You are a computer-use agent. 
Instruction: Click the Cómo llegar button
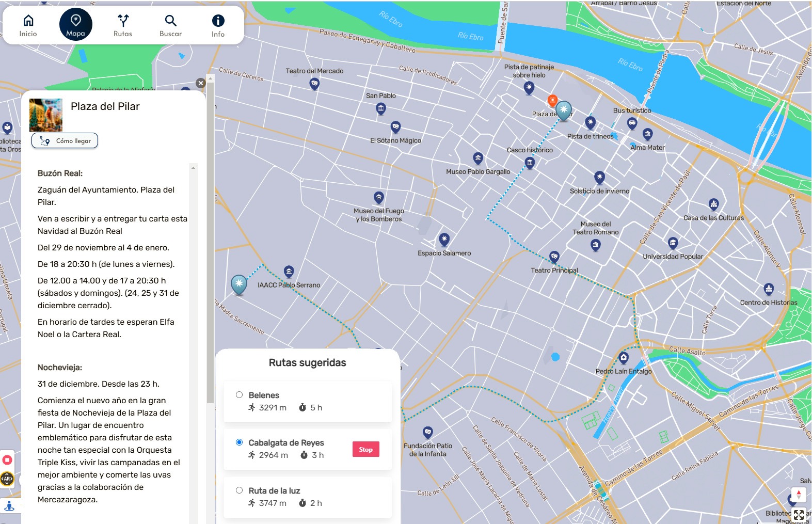(x=65, y=141)
